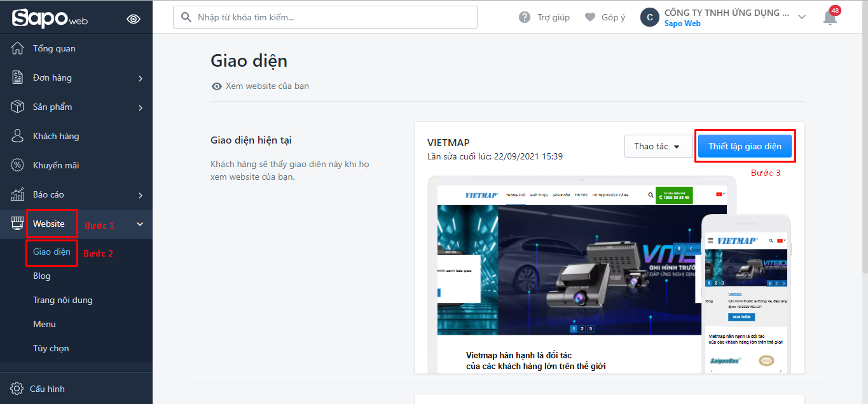
Task: Click the VIETMAP mobile preview thumbnail
Action: pos(747,293)
